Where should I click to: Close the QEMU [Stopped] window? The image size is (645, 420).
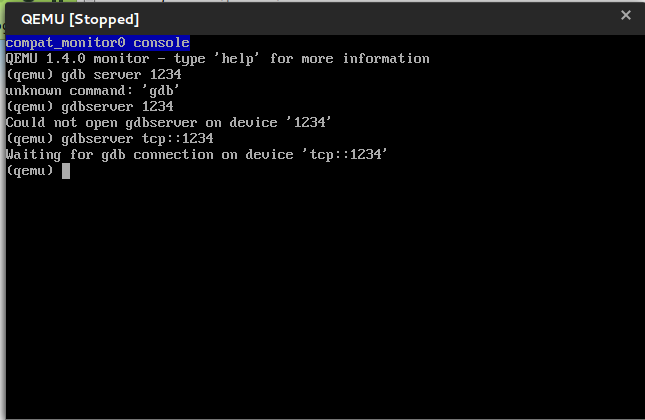(626, 15)
